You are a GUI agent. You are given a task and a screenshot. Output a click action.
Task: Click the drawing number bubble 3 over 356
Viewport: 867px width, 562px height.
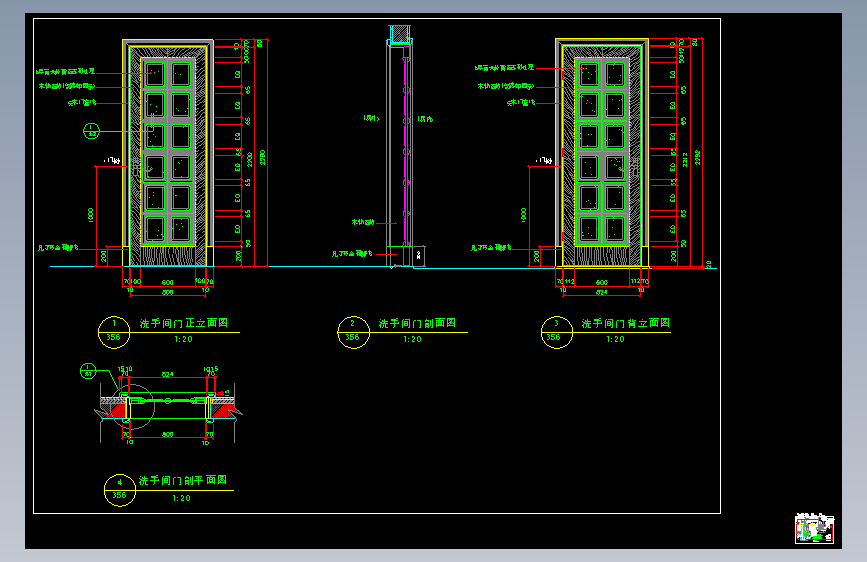point(557,332)
